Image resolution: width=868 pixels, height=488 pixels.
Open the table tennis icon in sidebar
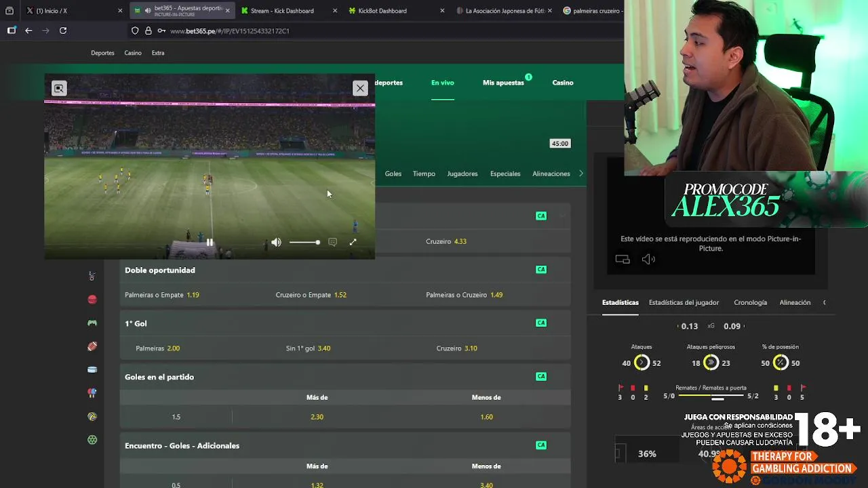click(92, 393)
